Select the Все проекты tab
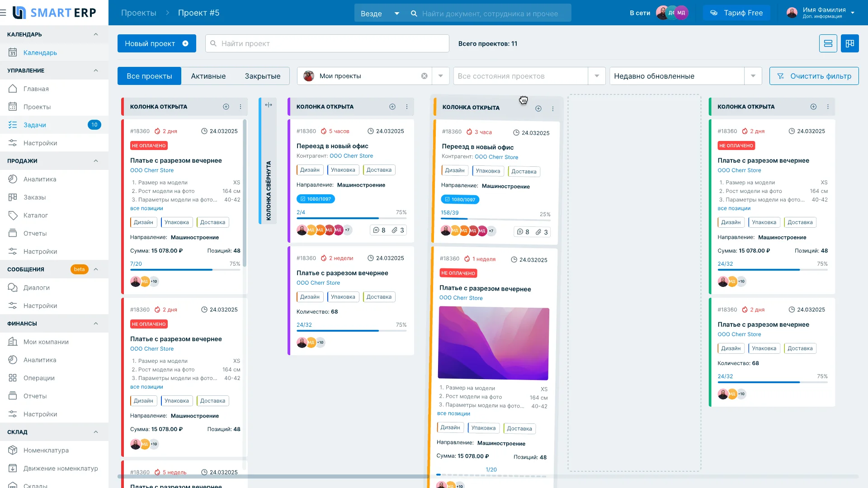Screen dimensions: 868x488 (149, 76)
